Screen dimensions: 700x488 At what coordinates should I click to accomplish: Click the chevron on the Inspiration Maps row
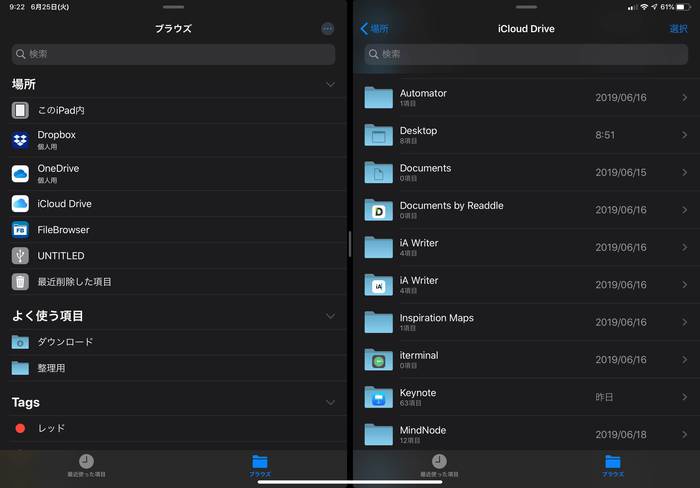[x=684, y=322]
